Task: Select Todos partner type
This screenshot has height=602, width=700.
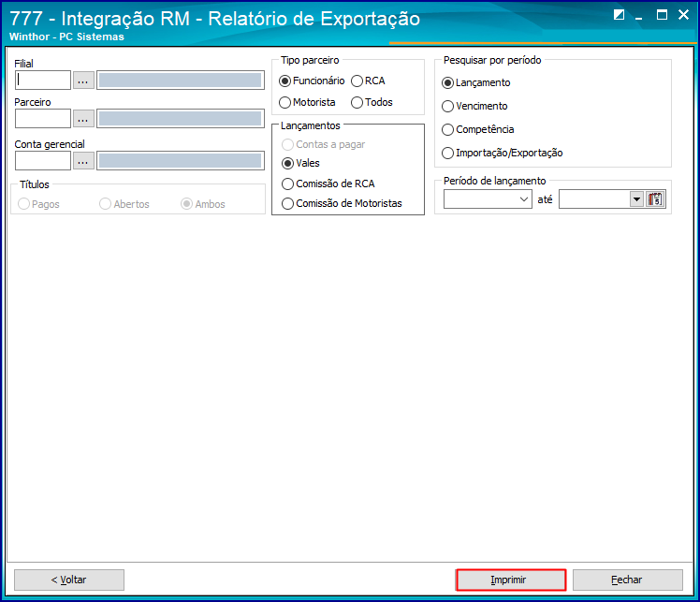Action: click(372, 102)
